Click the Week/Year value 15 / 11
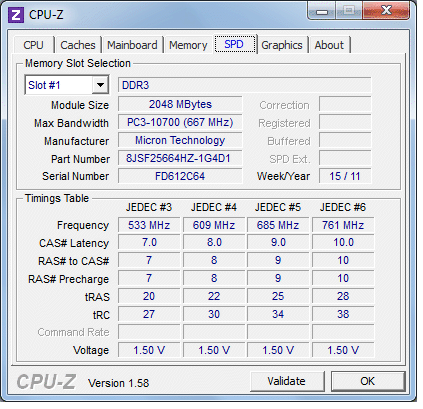This screenshot has height=409, width=423. [345, 176]
